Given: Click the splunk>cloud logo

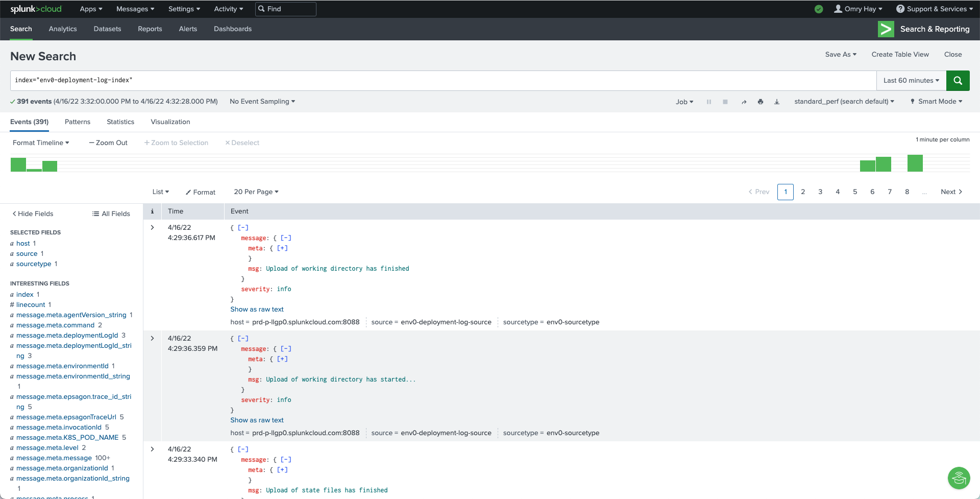Looking at the screenshot, I should coord(36,9).
